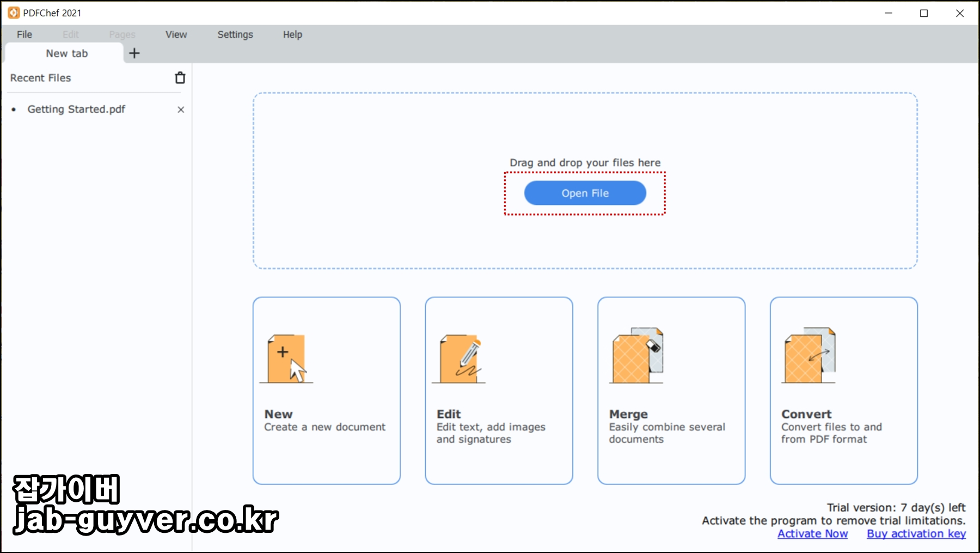Open the Help menu
Image resolution: width=980 pixels, height=553 pixels.
click(292, 34)
